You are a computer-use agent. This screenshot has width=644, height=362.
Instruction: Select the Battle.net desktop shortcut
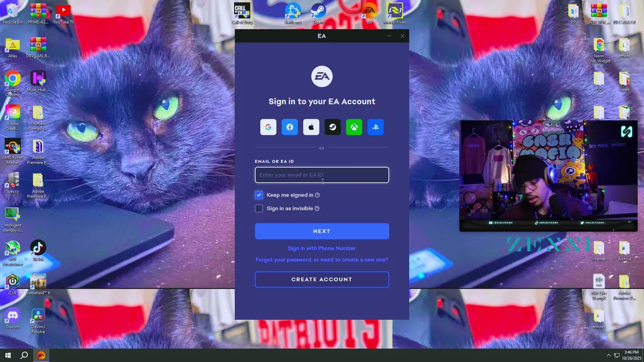point(293,14)
